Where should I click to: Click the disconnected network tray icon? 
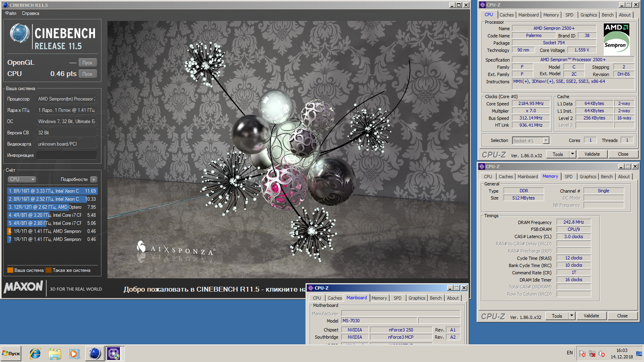coord(592,354)
